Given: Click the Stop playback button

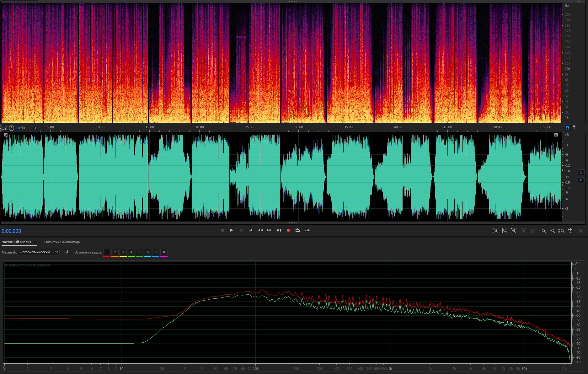Looking at the screenshot, I should click(222, 230).
